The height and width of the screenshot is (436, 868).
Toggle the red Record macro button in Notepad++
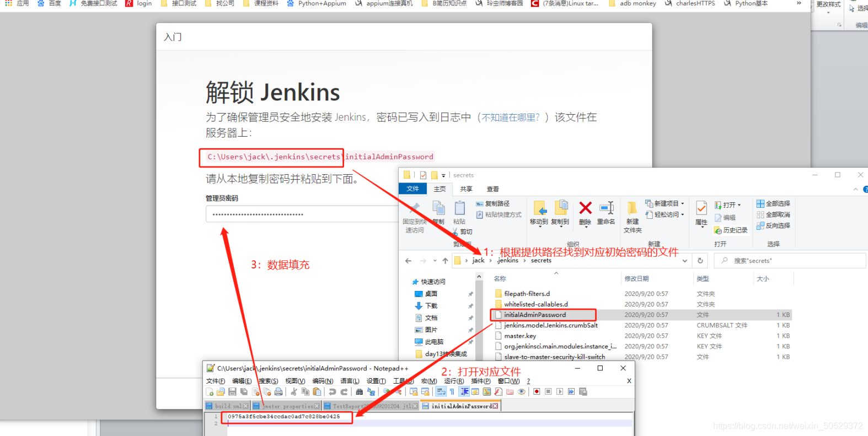click(x=537, y=392)
